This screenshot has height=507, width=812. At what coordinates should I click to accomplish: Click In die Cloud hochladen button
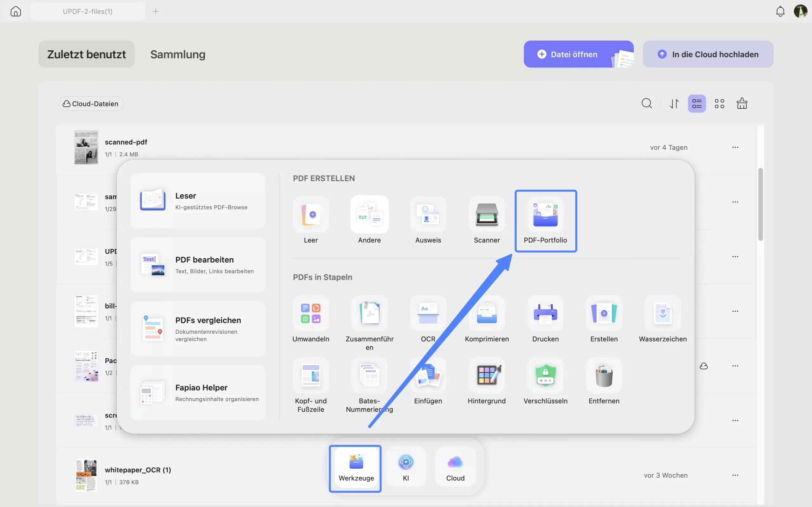click(x=708, y=54)
